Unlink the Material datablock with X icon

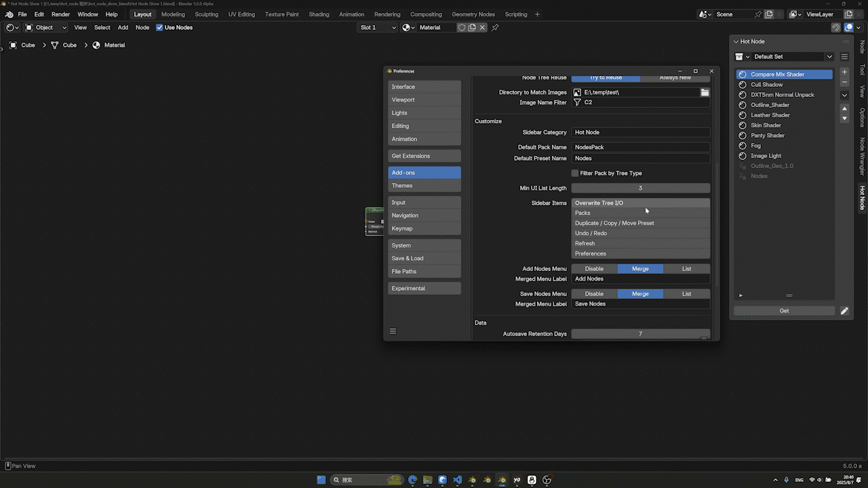482,28
